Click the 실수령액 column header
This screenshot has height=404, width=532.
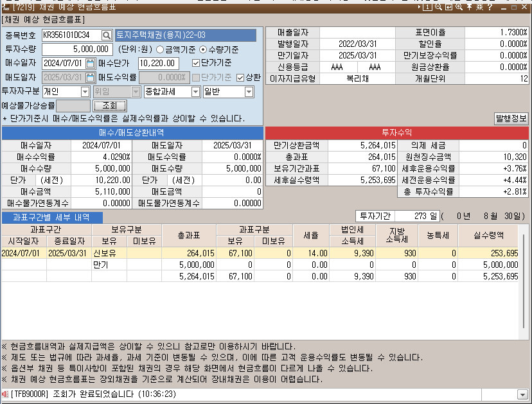pos(488,236)
